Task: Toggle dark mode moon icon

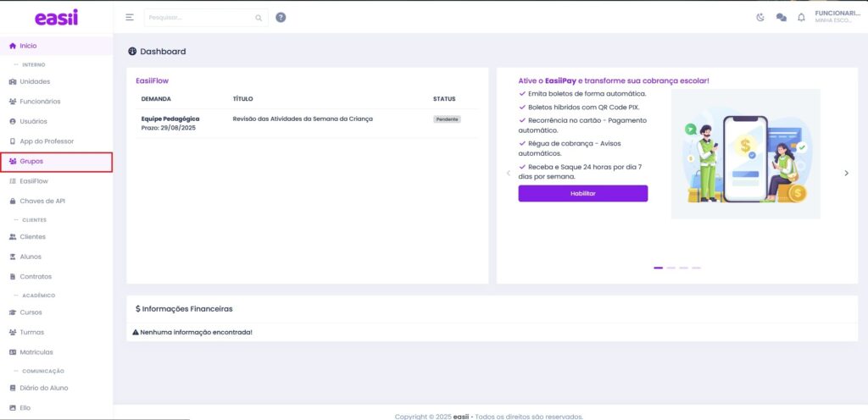Action: point(760,18)
